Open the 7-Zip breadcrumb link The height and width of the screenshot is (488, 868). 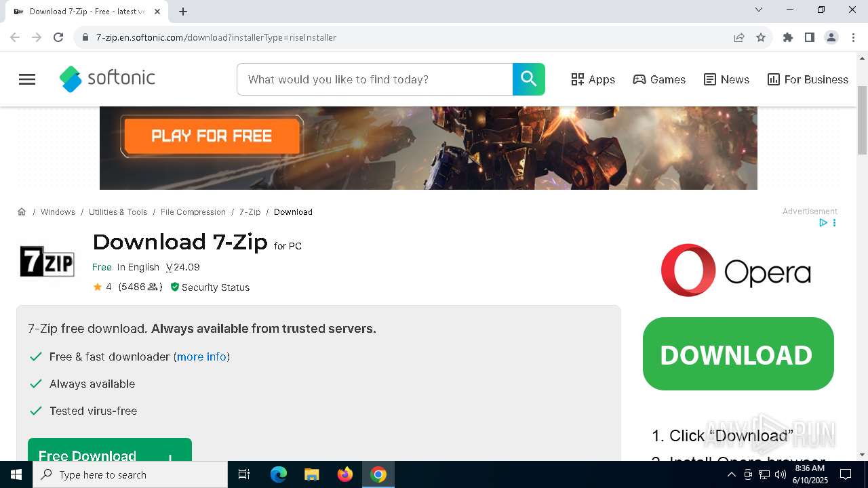250,212
